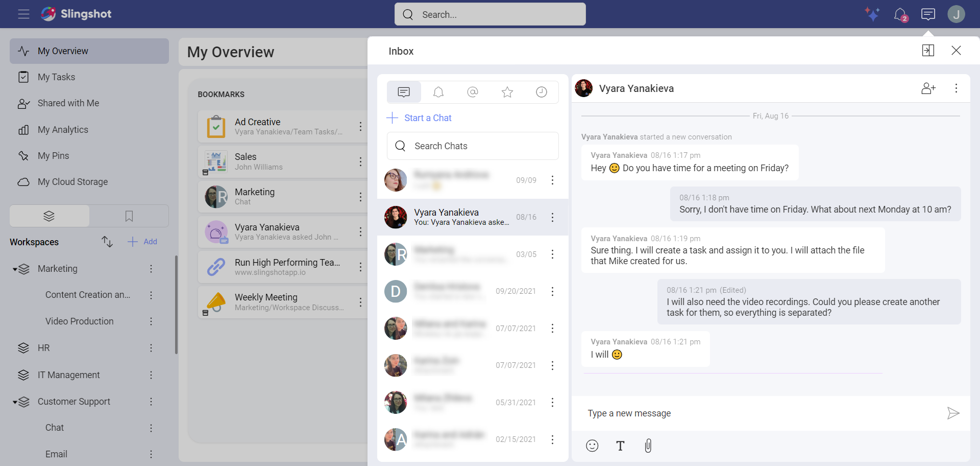This screenshot has height=466, width=980.
Task: Send the message
Action: pyautogui.click(x=953, y=413)
